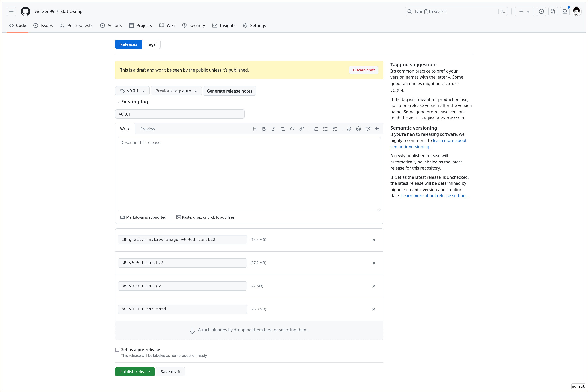
Task: Reference an issue or pull request
Action: pos(368,129)
